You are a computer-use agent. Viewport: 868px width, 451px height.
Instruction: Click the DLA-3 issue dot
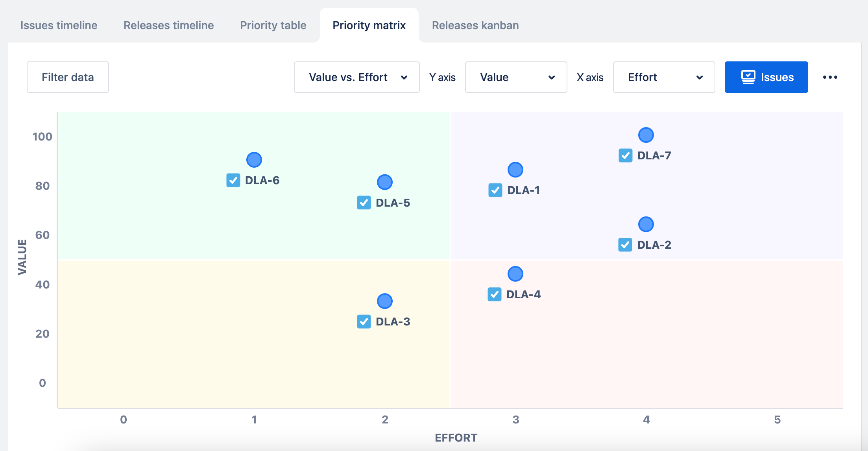(385, 301)
